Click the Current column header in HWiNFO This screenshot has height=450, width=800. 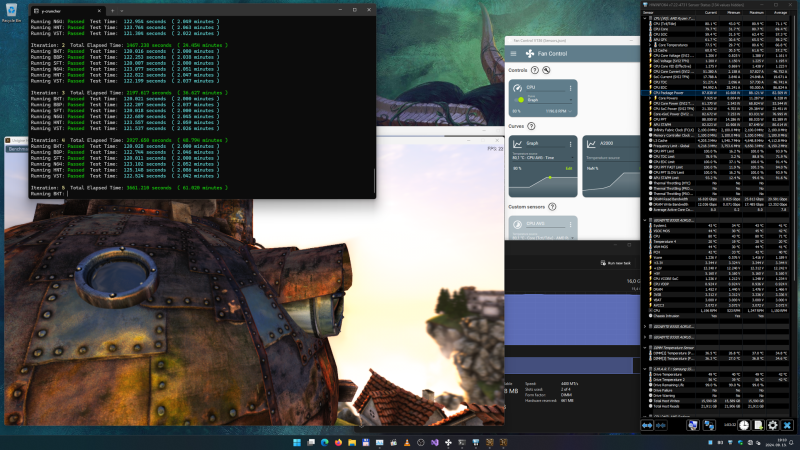coord(710,12)
